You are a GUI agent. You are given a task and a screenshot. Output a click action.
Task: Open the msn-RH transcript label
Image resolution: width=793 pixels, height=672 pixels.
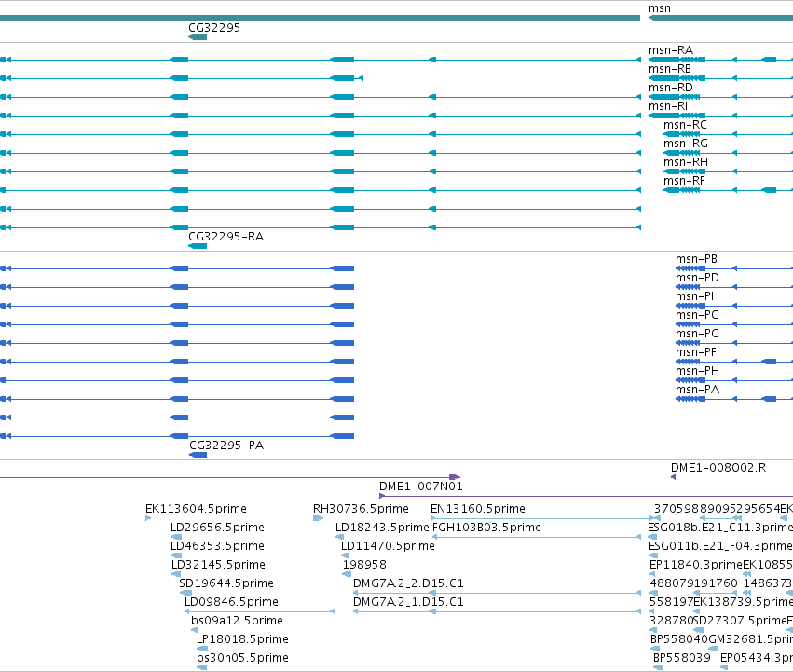coord(685,162)
